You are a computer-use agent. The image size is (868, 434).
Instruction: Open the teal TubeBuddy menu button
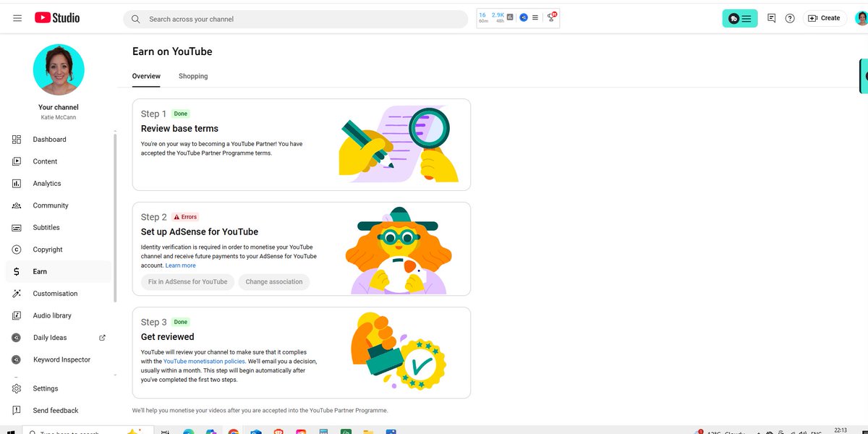pyautogui.click(x=740, y=19)
